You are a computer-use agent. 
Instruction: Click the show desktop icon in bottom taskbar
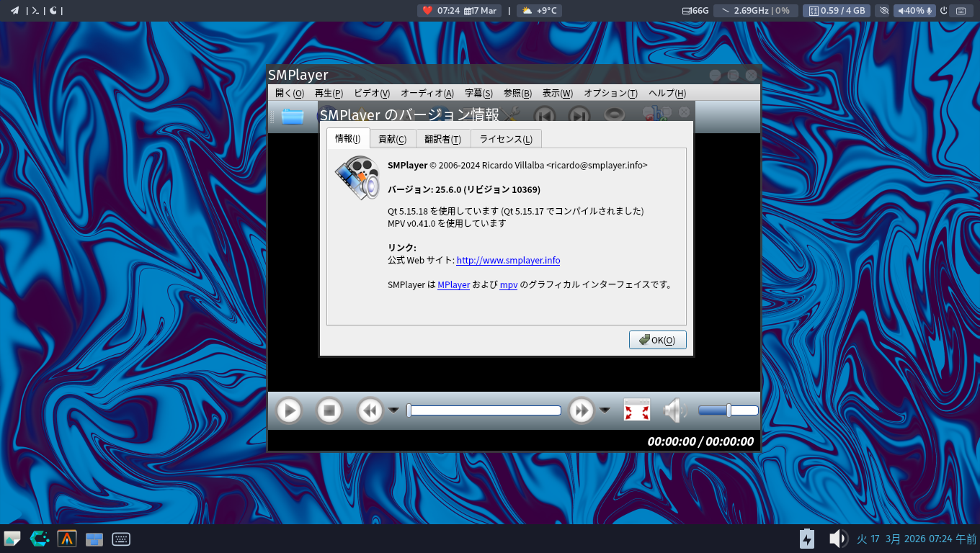pyautogui.click(x=12, y=539)
